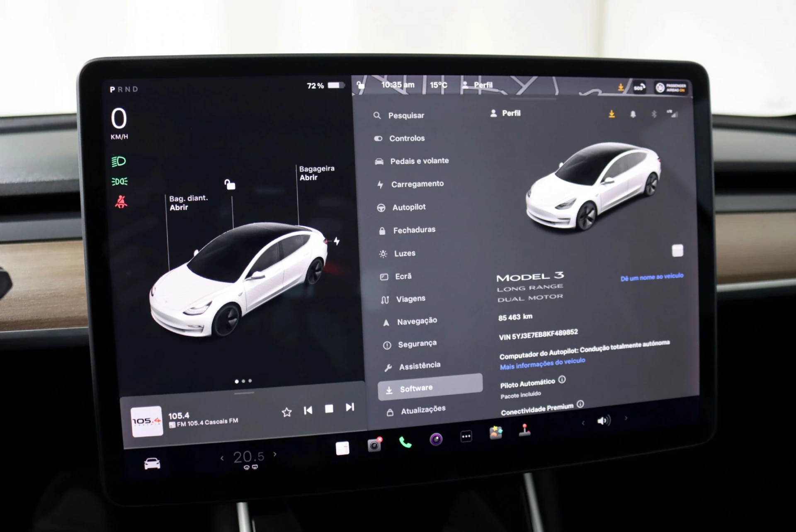Favorite the station with the star icon
The height and width of the screenshot is (532, 796).
coord(286,412)
